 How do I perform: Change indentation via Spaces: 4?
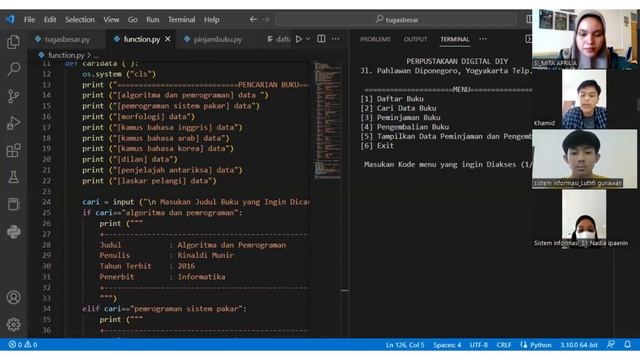pyautogui.click(x=447, y=345)
